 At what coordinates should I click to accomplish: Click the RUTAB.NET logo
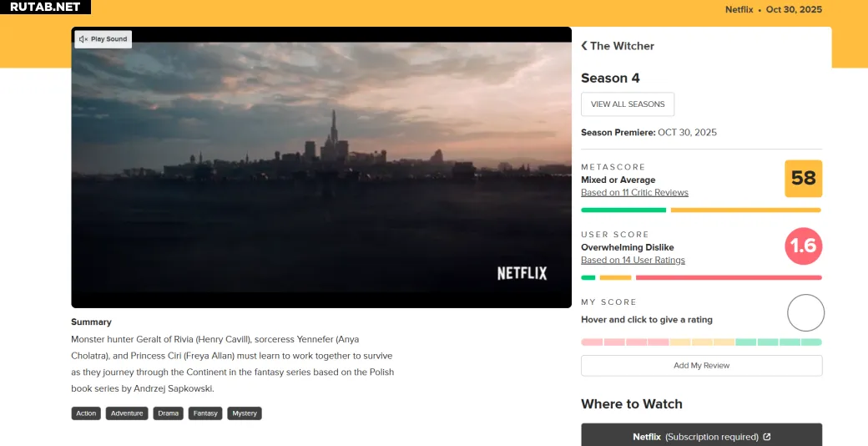pyautogui.click(x=46, y=8)
